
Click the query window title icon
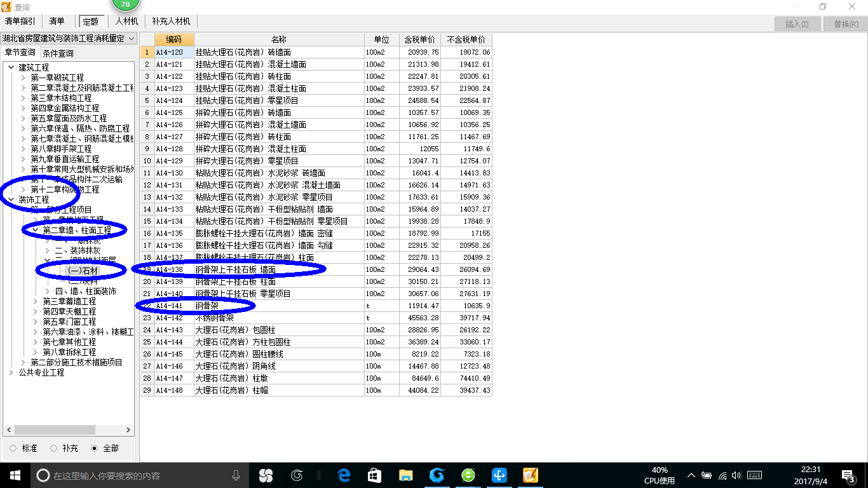click(6, 7)
